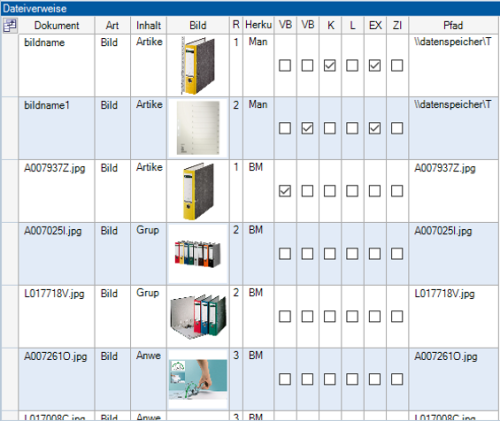Select the L017718V.jpg binders image
Screen dimensions: 500x421
(x=198, y=316)
